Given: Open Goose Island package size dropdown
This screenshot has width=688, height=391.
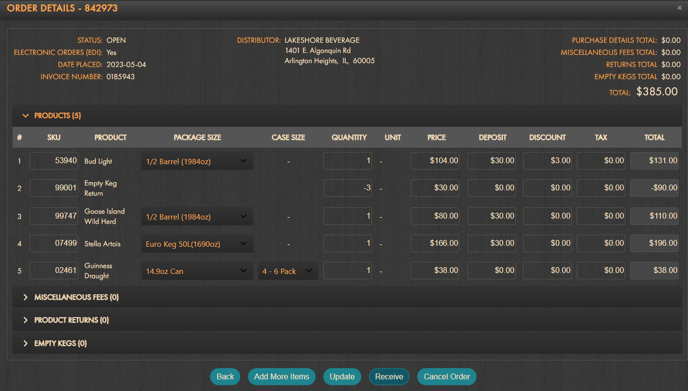Looking at the screenshot, I should [197, 217].
